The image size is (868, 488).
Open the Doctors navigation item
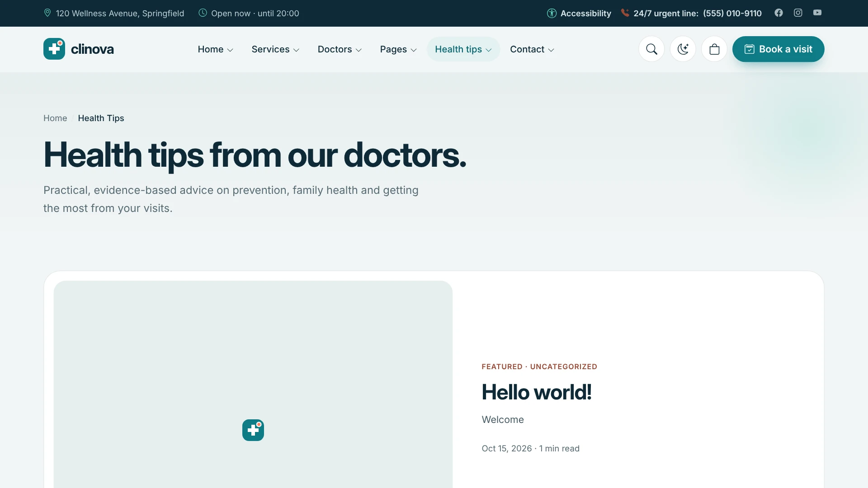(340, 49)
